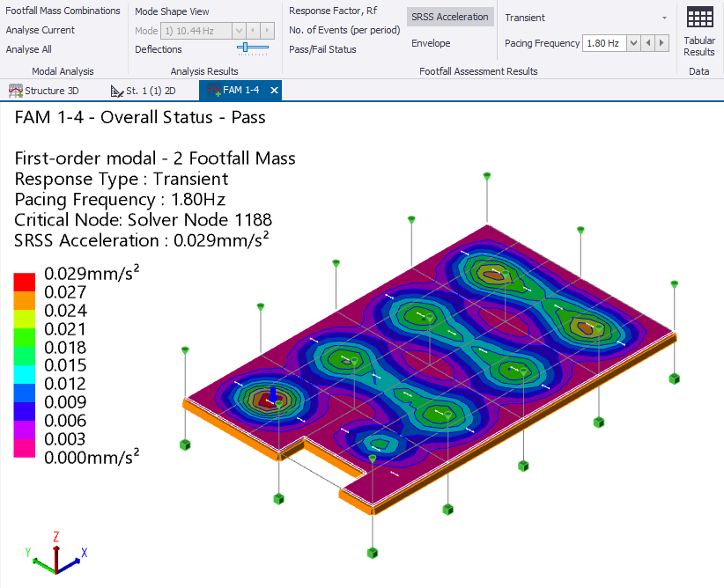
Task: Switch to the Structure 3D tab
Action: 48,90
